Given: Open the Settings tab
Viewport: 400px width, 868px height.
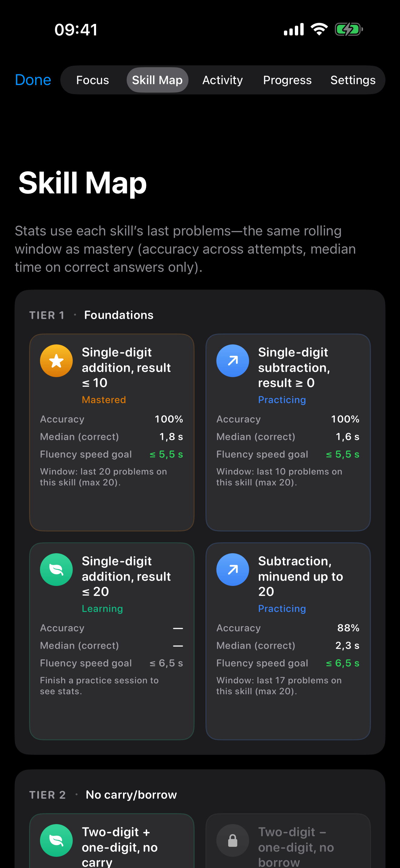Looking at the screenshot, I should tap(353, 80).
